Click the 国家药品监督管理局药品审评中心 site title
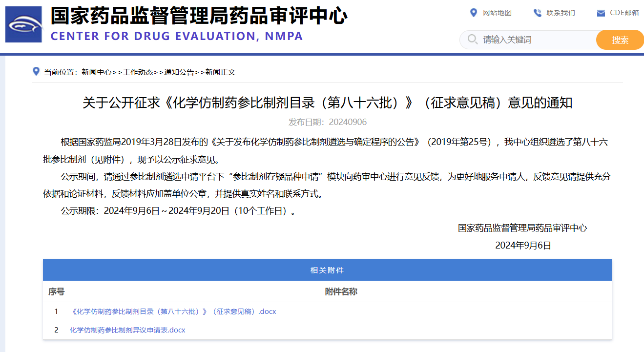Image resolution: width=644 pixels, height=352 pixels. point(199,16)
